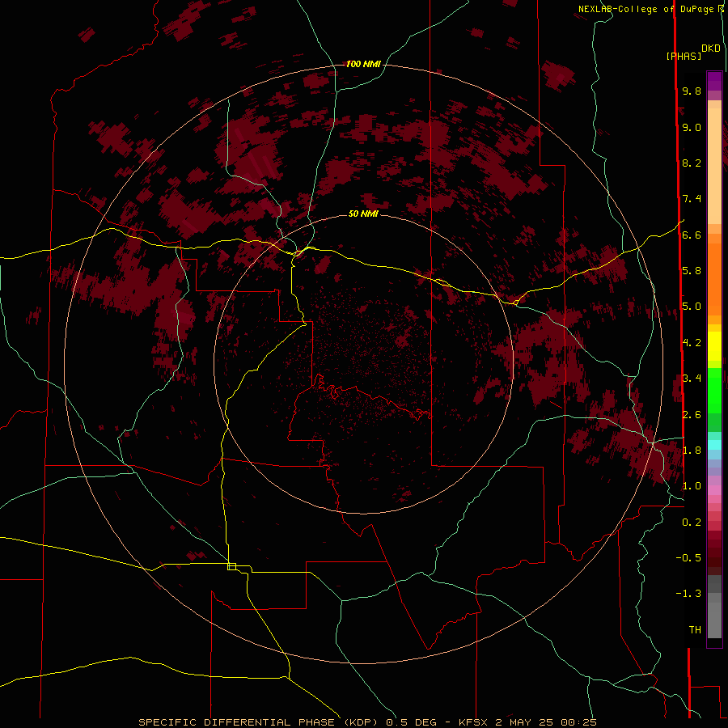Viewport: 728px width, 728px height.
Task: Click the TH threshold label on the scale
Action: click(x=695, y=629)
